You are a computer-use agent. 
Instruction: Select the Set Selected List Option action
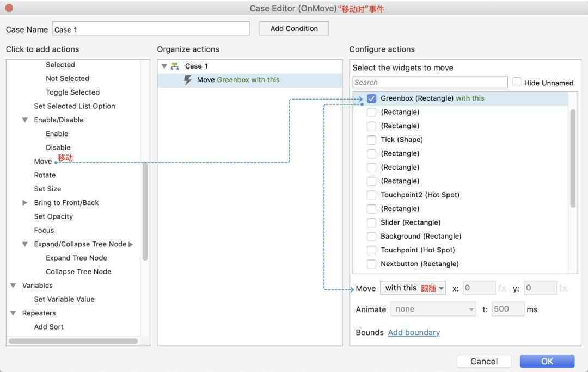[x=74, y=107]
